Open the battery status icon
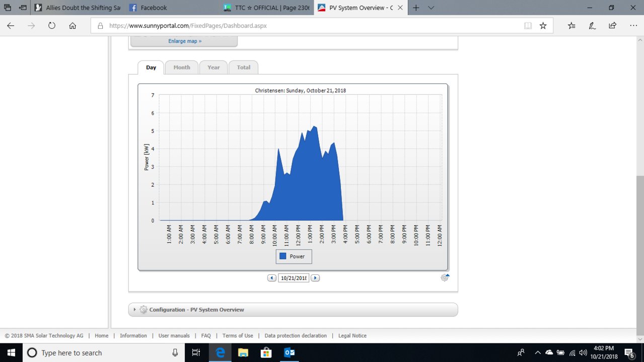 [560, 353]
